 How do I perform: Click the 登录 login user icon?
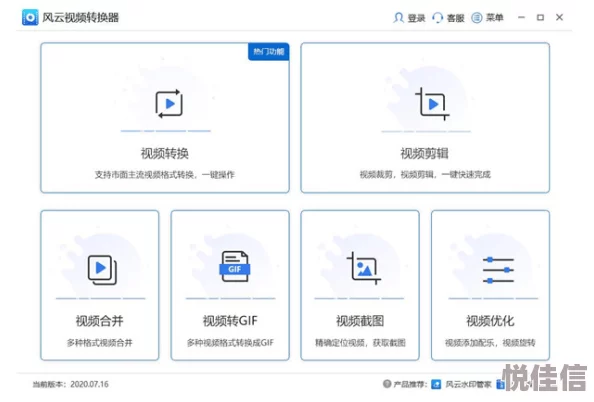coord(398,17)
